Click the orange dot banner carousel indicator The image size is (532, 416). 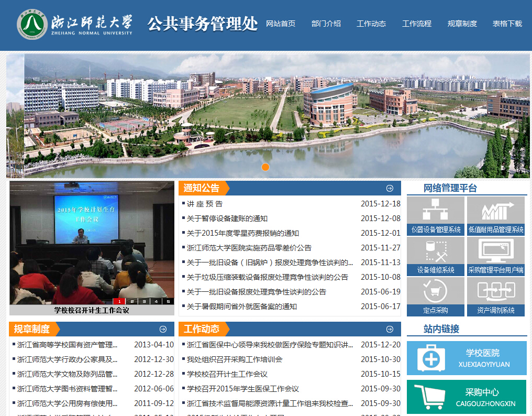point(265,167)
